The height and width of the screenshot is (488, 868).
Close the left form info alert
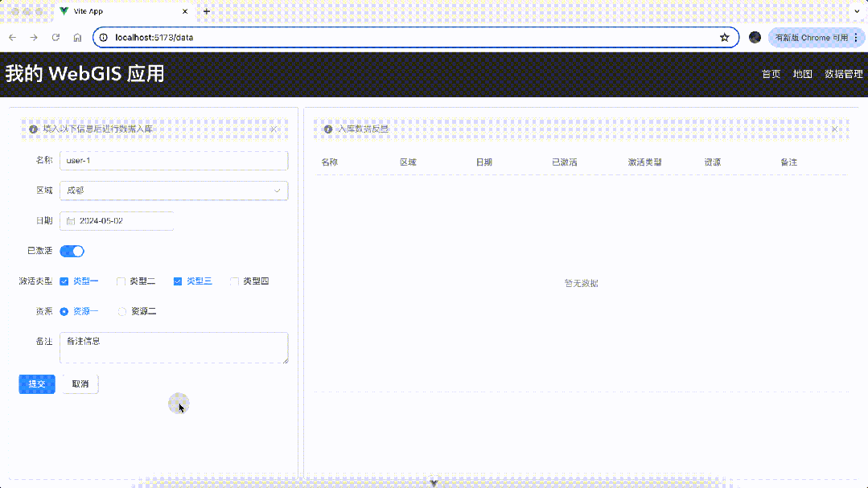(x=274, y=129)
